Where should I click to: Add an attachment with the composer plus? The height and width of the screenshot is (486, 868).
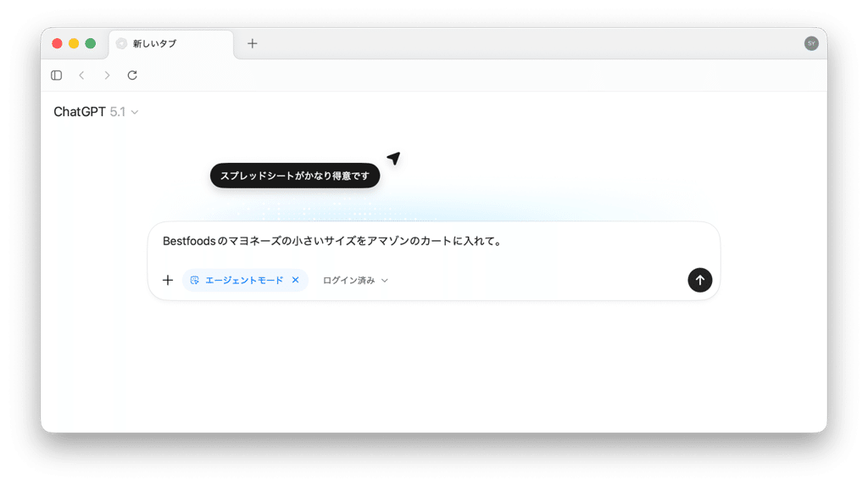(168, 281)
